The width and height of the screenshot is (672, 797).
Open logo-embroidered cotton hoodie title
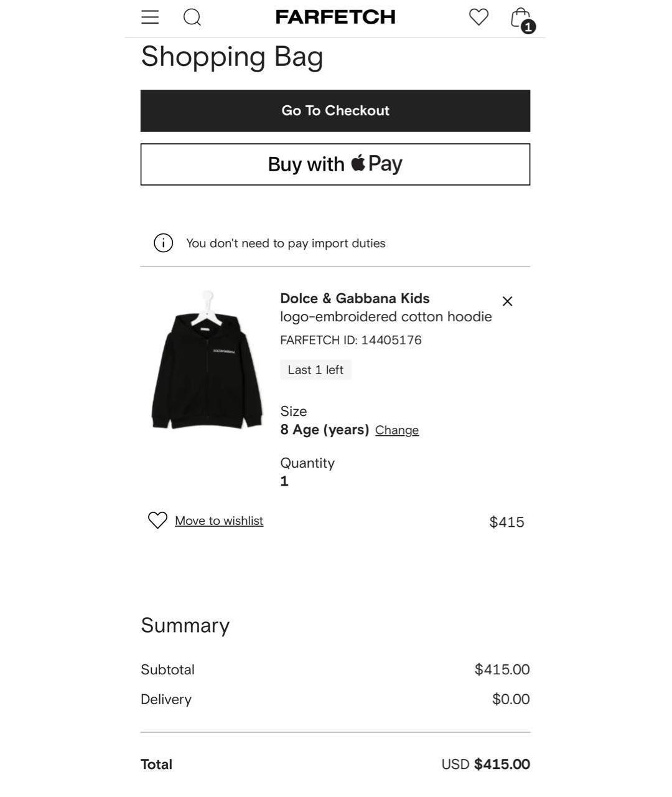tap(386, 317)
